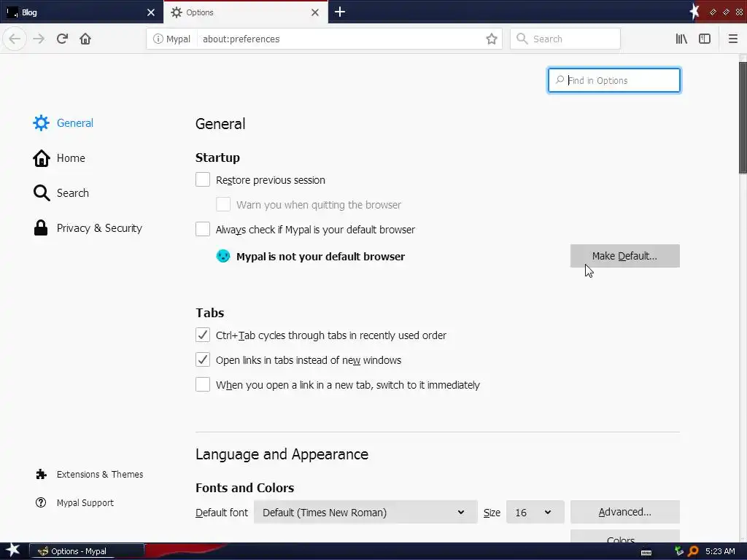Click the star start button on taskbar
The image size is (747, 560).
(13, 551)
